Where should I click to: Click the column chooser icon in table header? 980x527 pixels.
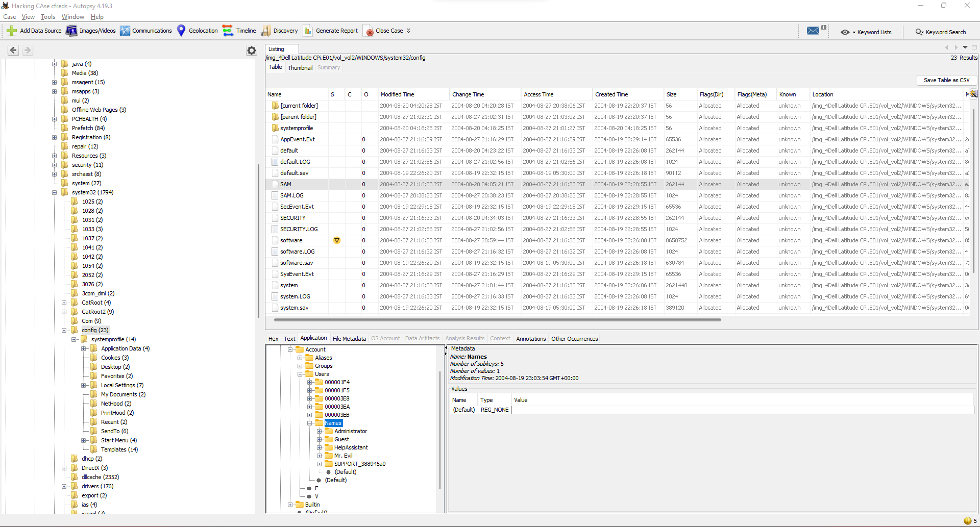point(974,94)
